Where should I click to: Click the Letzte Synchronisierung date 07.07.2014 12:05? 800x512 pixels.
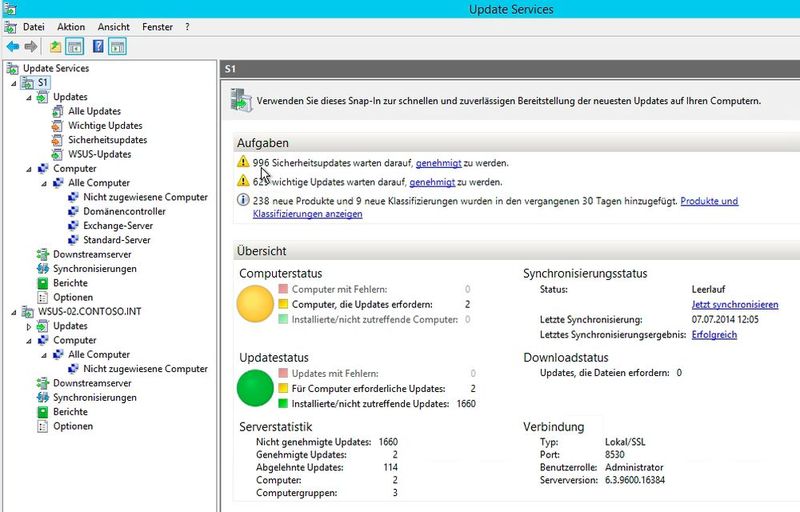click(725, 320)
